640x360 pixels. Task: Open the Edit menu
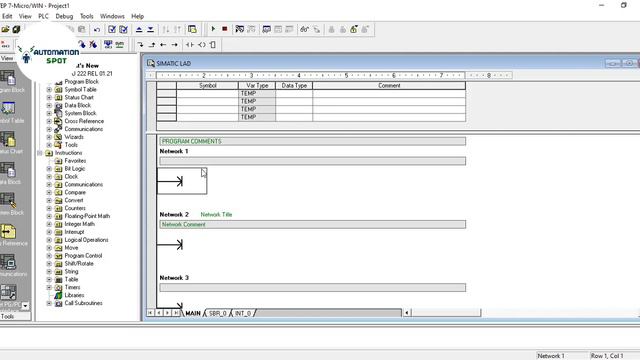7,16
